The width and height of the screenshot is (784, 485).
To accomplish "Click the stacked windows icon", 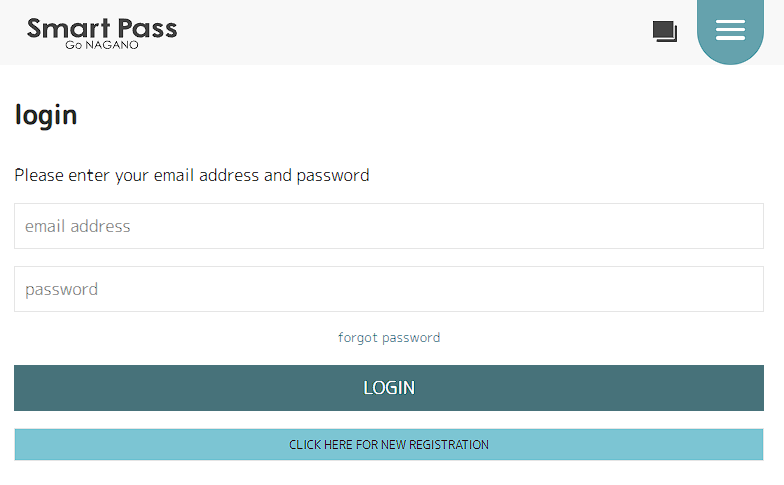I will [x=665, y=31].
